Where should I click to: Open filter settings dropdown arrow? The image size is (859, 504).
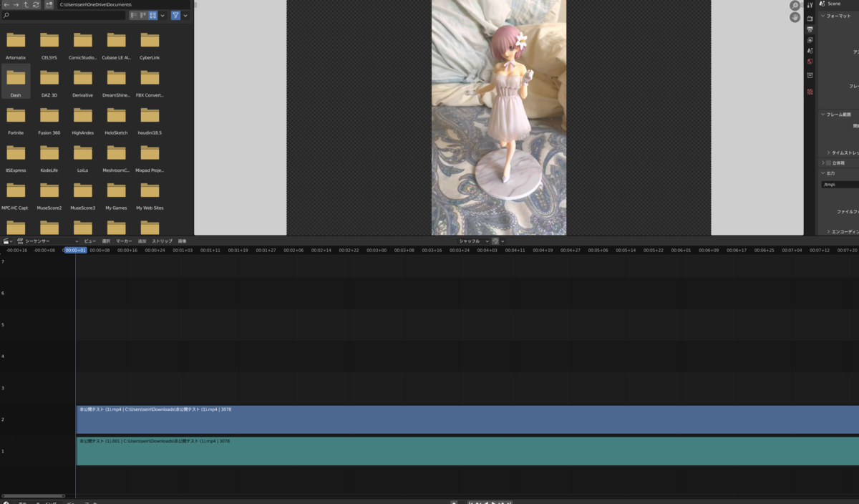[185, 15]
